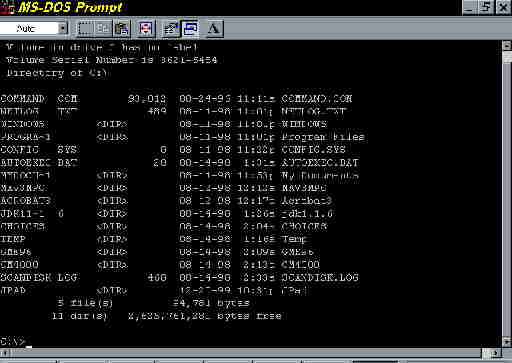Screen dimensions: 512x363
Task: Toggle the Background toolbar button
Action: tap(190, 29)
